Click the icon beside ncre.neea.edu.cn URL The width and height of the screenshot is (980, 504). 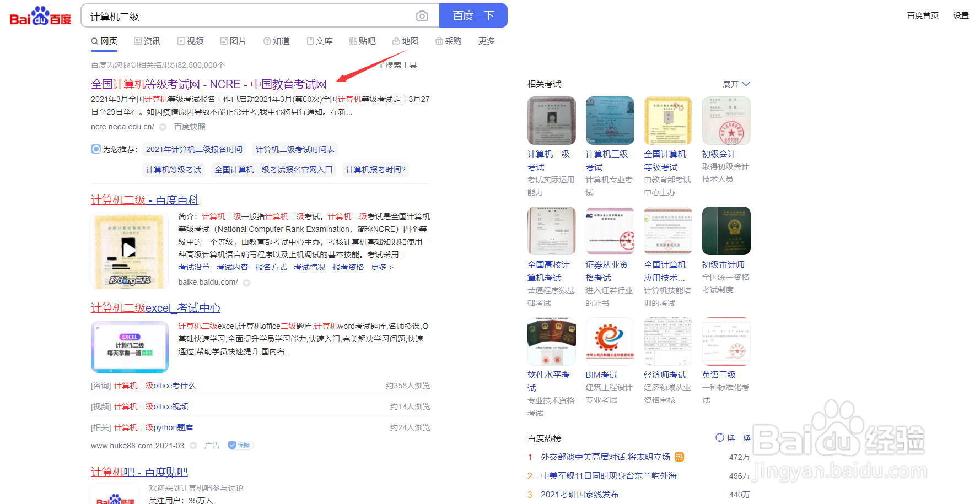[163, 127]
